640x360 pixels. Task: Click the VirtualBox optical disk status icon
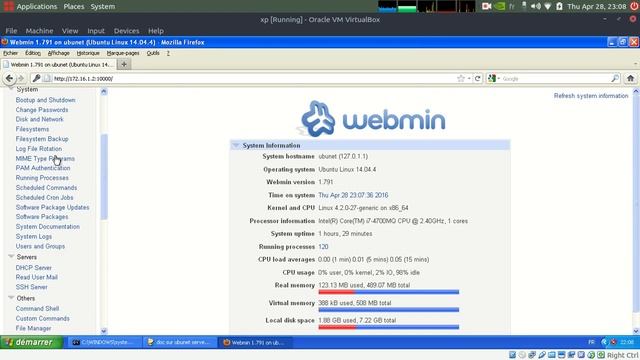(x=522, y=355)
